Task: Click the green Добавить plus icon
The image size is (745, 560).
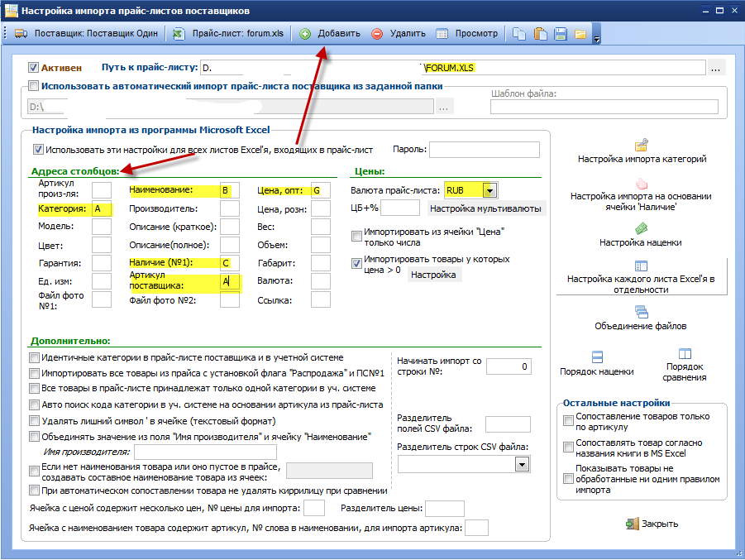Action: coord(305,34)
